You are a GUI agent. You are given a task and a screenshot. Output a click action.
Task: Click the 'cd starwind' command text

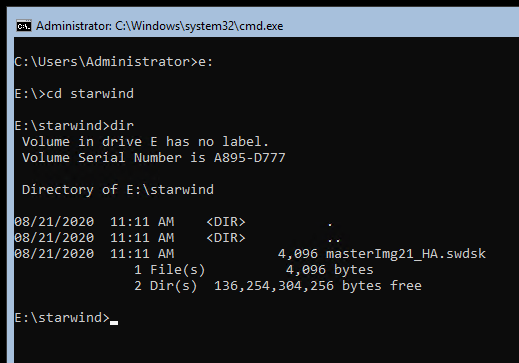tap(90, 94)
